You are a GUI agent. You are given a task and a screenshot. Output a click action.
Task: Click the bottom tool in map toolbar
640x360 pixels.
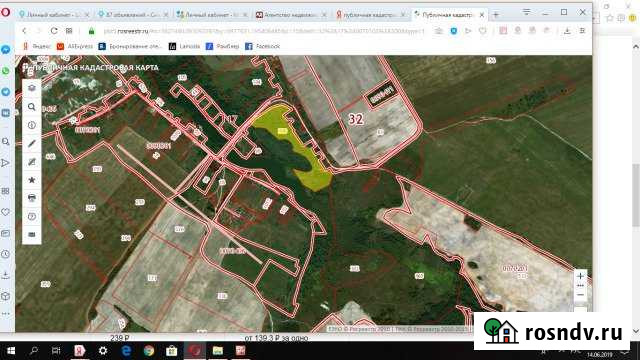31,235
